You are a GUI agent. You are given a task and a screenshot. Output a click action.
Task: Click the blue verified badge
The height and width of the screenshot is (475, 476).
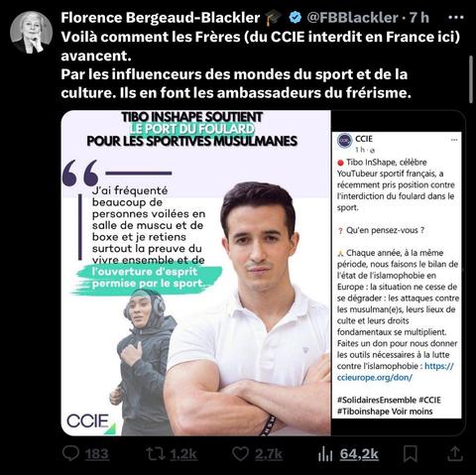[x=295, y=18]
